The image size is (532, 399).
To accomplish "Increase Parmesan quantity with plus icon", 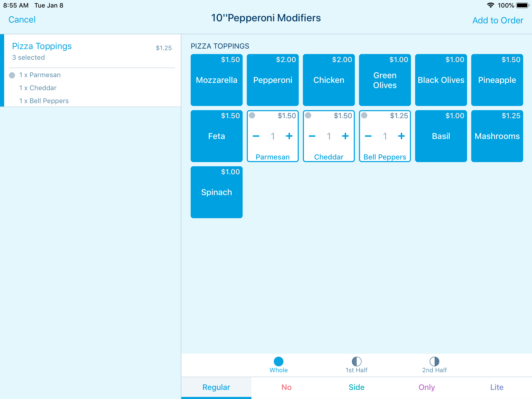I will point(289,136).
